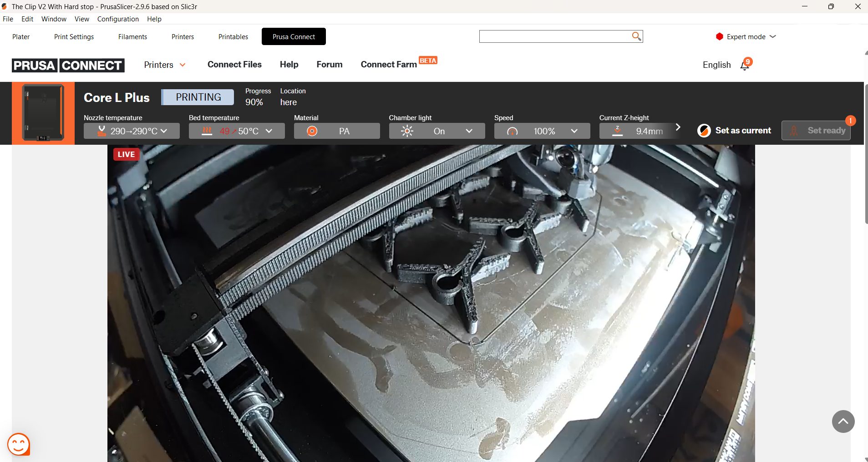Change language from English

tap(716, 65)
